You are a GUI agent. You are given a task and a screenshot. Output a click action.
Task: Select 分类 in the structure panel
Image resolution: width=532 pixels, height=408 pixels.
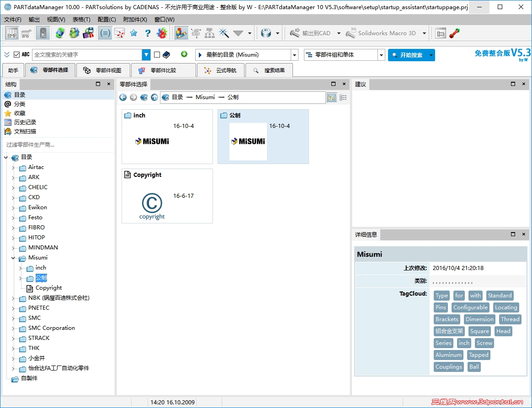[x=20, y=104]
